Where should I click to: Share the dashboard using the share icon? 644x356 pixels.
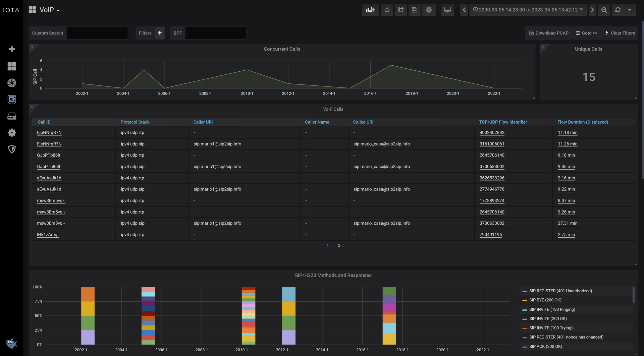click(x=400, y=10)
